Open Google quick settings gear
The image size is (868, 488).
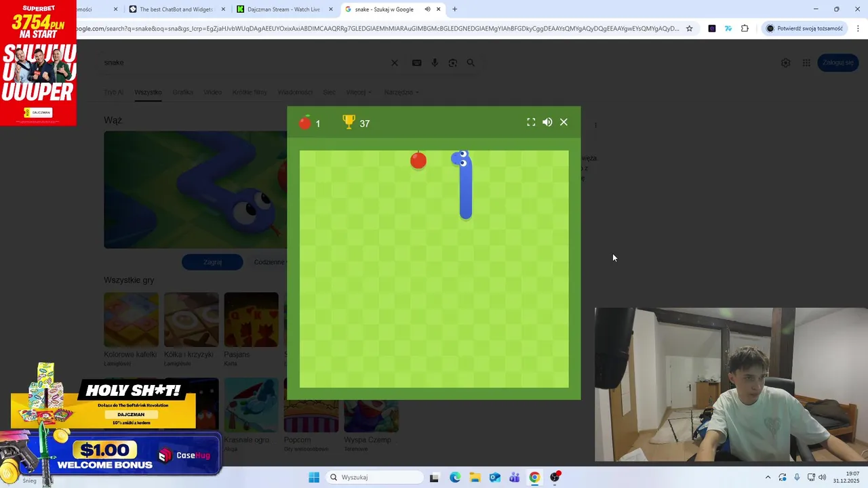[x=785, y=62]
